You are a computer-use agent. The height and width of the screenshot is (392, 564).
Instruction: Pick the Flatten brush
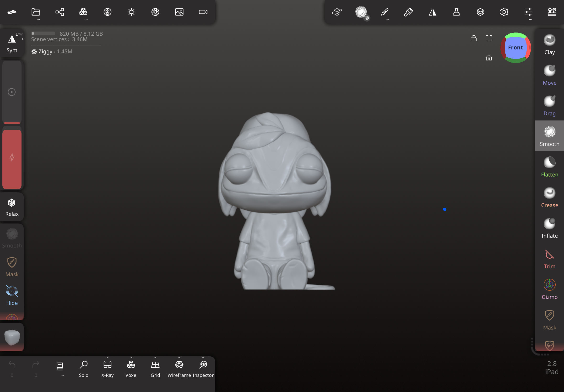pos(549,167)
